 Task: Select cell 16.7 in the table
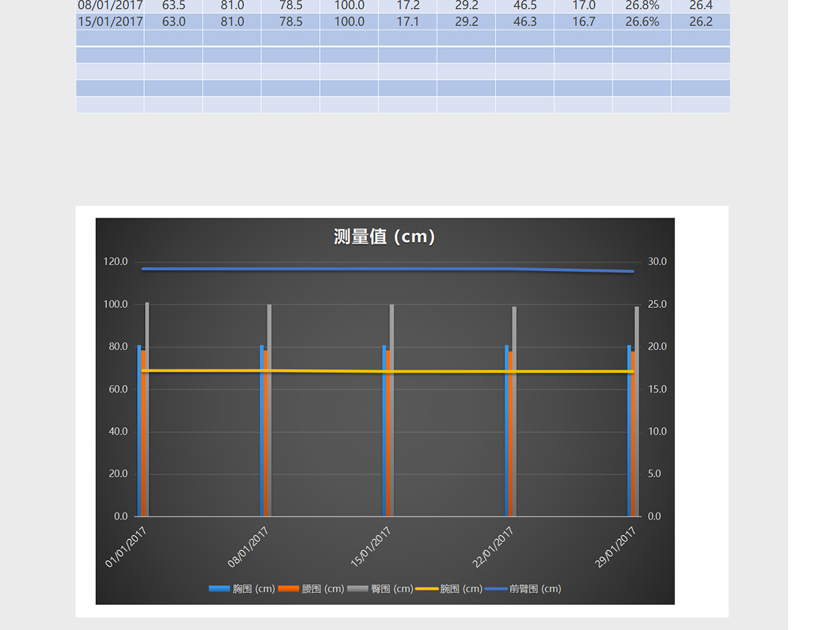click(583, 22)
